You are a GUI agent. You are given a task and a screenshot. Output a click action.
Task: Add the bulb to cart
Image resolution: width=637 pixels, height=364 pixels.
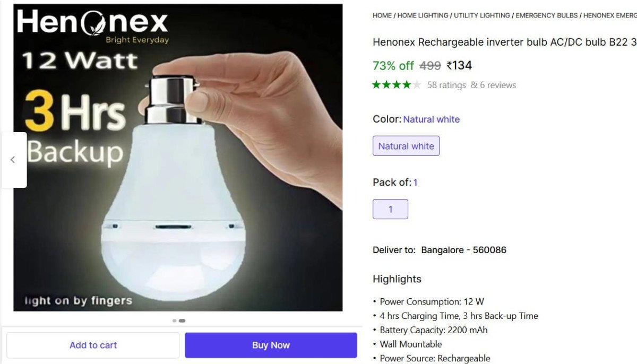point(93,344)
